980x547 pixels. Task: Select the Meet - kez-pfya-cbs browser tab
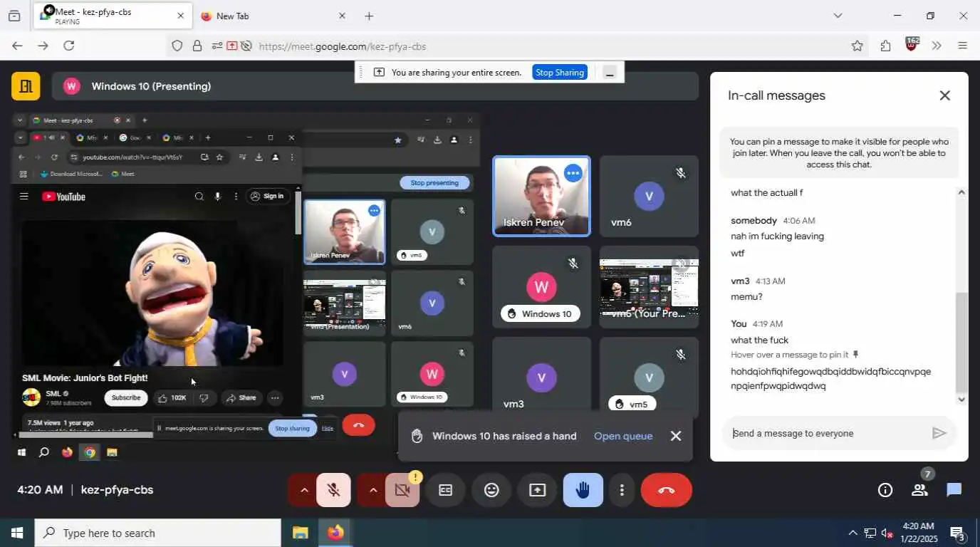point(113,16)
